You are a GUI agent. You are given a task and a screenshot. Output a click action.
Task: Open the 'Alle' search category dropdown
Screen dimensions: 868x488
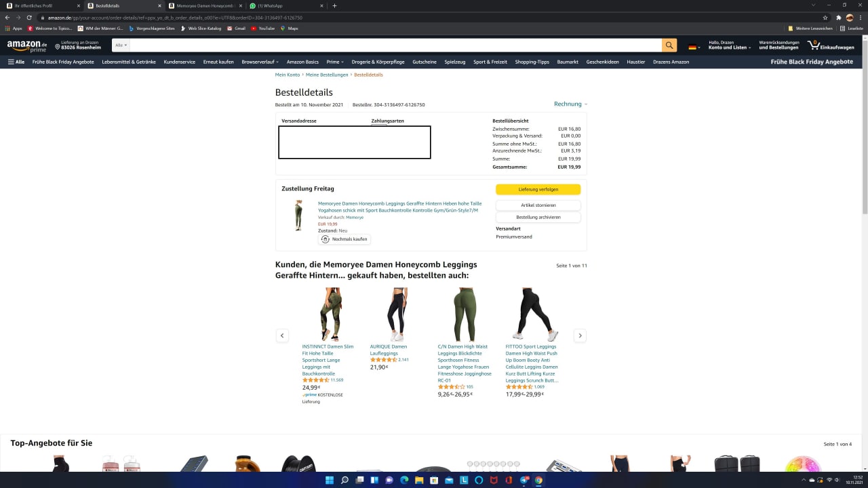pos(121,45)
